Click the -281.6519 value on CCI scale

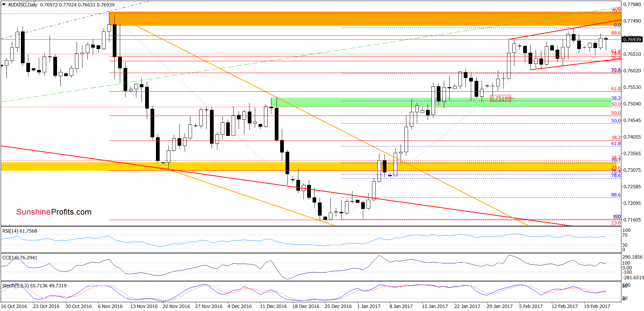[633, 278]
